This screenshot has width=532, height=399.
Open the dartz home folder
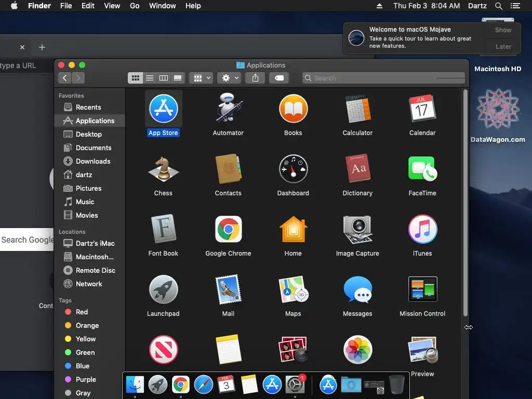pyautogui.click(x=89, y=175)
